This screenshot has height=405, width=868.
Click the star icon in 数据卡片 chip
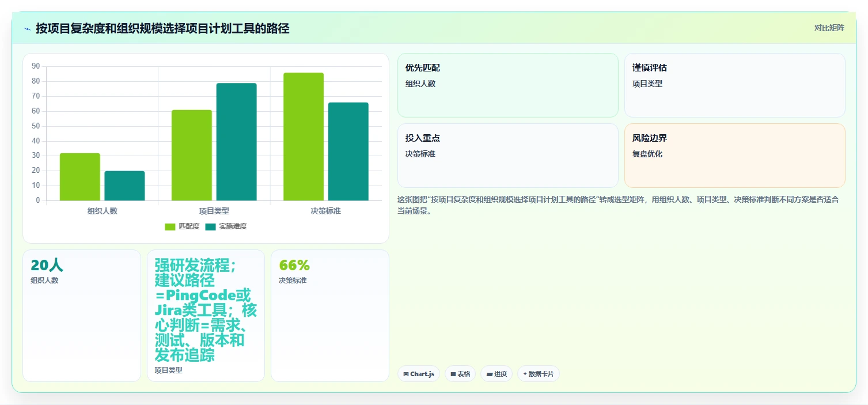525,374
